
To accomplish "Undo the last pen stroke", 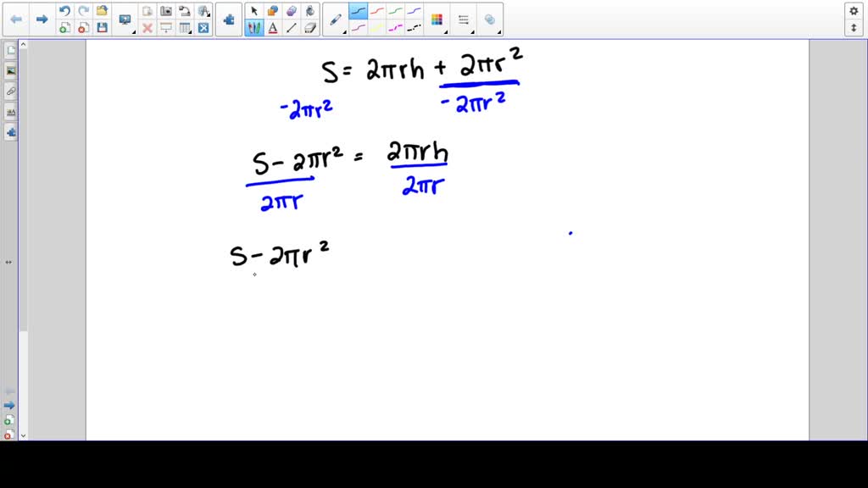I will pyautogui.click(x=64, y=11).
